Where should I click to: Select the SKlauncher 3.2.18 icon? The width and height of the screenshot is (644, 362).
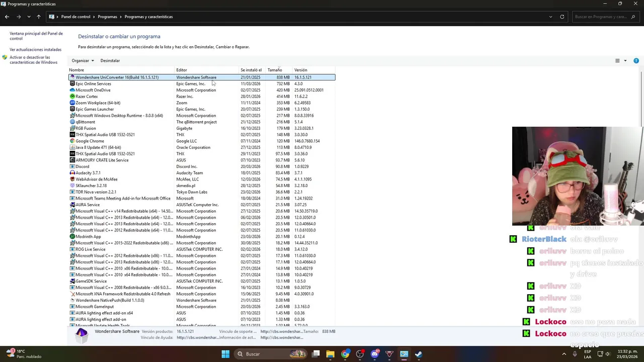pyautogui.click(x=72, y=186)
